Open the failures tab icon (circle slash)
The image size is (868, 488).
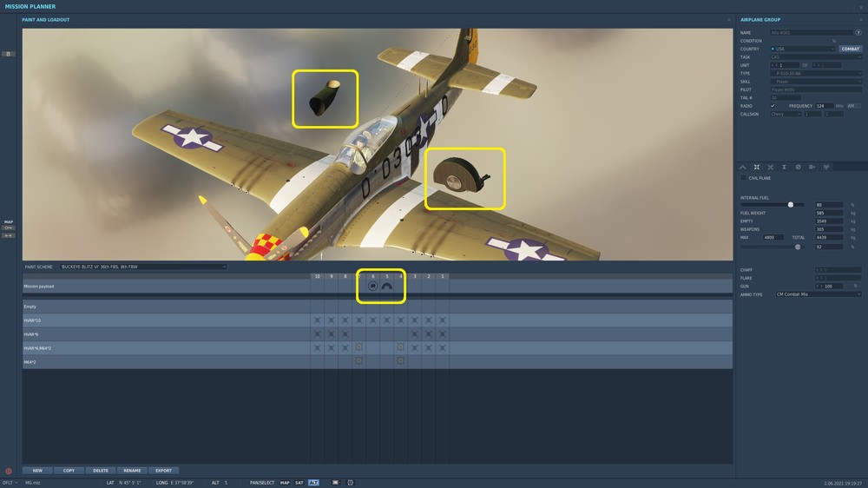coord(798,167)
